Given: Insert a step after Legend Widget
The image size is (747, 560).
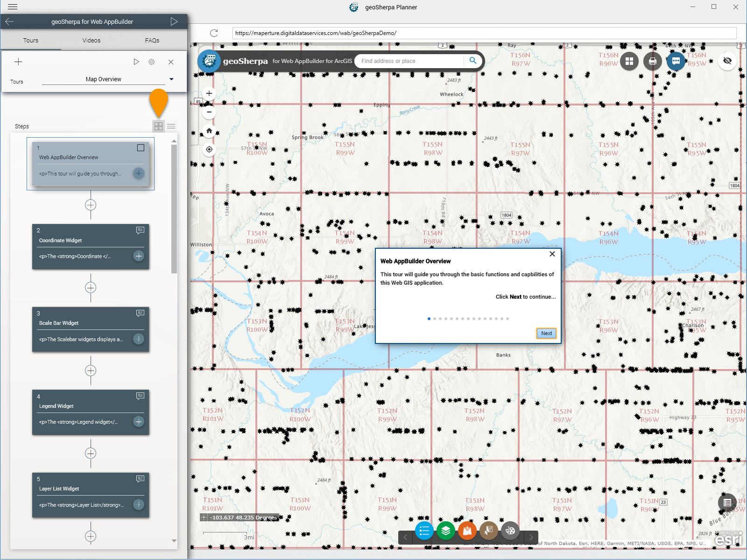Looking at the screenshot, I should pos(91,453).
